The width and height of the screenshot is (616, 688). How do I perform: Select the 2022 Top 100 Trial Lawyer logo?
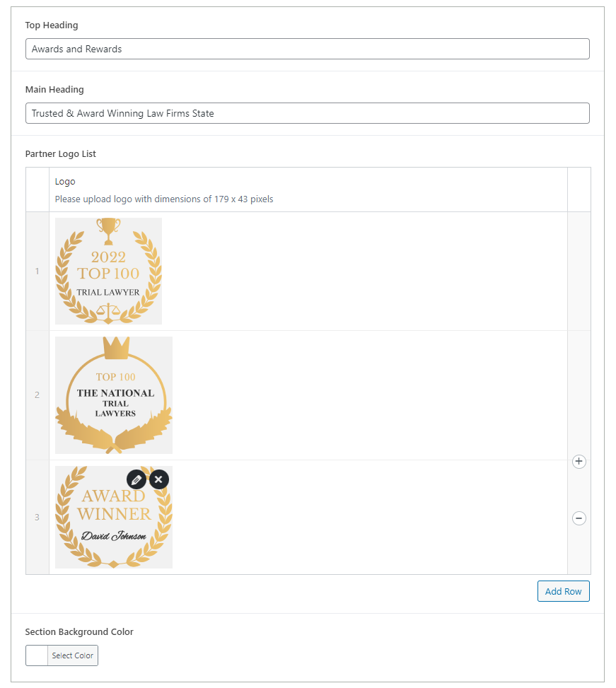[x=108, y=271]
